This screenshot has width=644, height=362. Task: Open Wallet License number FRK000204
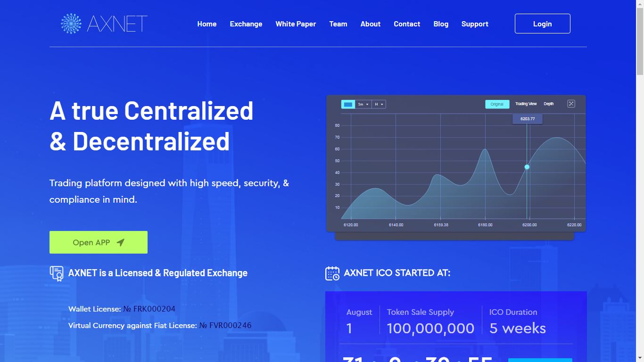(149, 309)
